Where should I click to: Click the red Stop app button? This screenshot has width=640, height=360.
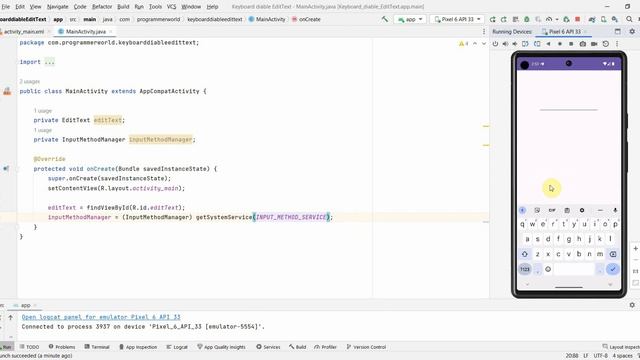tap(578, 19)
